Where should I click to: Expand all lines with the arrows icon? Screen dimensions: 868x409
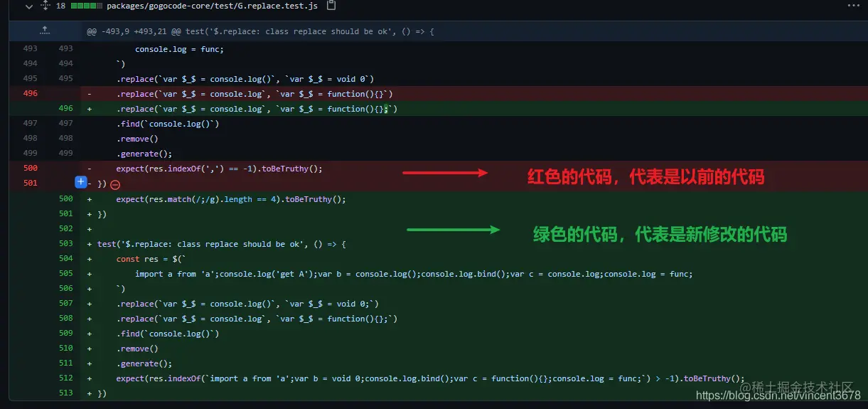click(45, 6)
